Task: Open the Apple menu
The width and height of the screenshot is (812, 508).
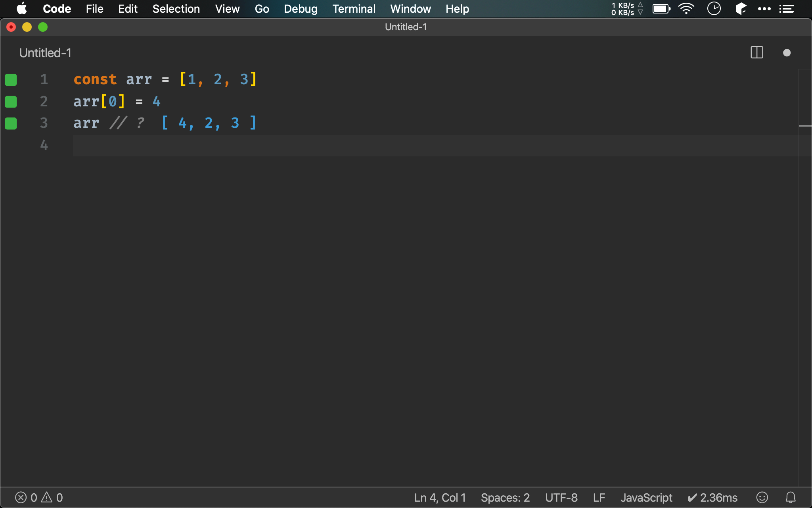Action: coord(22,8)
